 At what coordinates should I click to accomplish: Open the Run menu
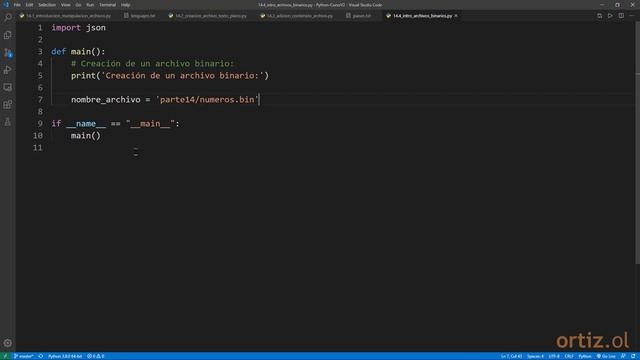[x=90, y=5]
